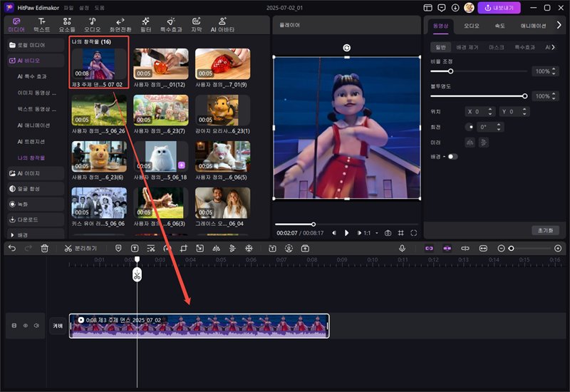Viewport: 570px width, 392px height.
Task: Click 비율 조정 scale slider handle
Action: click(450, 71)
